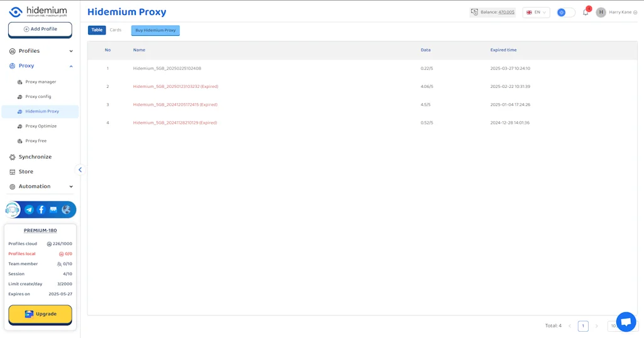The height and width of the screenshot is (338, 644).
Task: Open Proxy Optimize menu item
Action: [40, 126]
